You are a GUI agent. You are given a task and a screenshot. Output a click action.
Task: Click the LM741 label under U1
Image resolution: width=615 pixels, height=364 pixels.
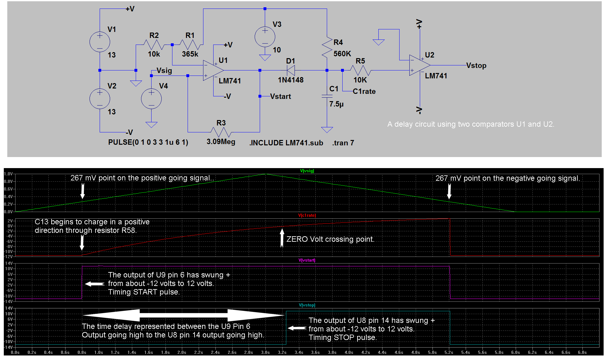230,81
